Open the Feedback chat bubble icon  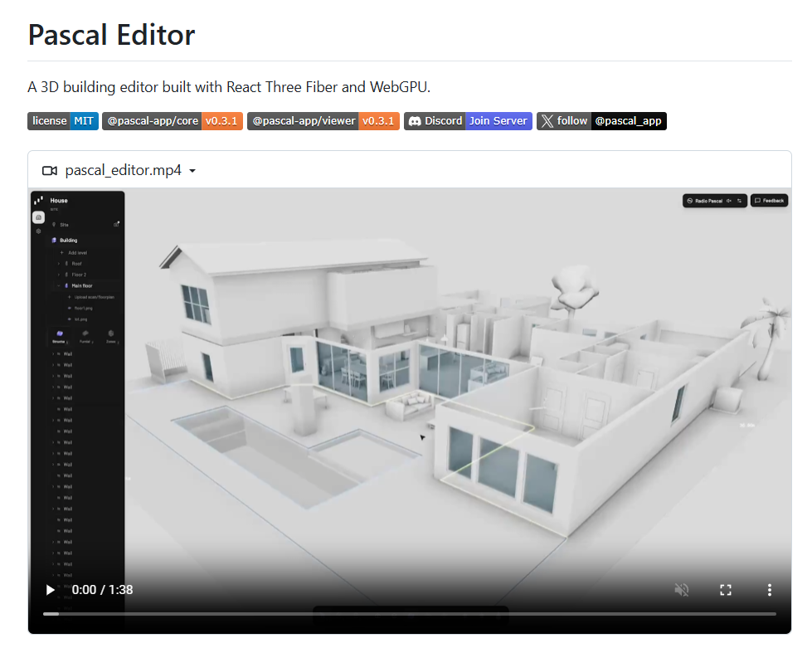tap(757, 200)
